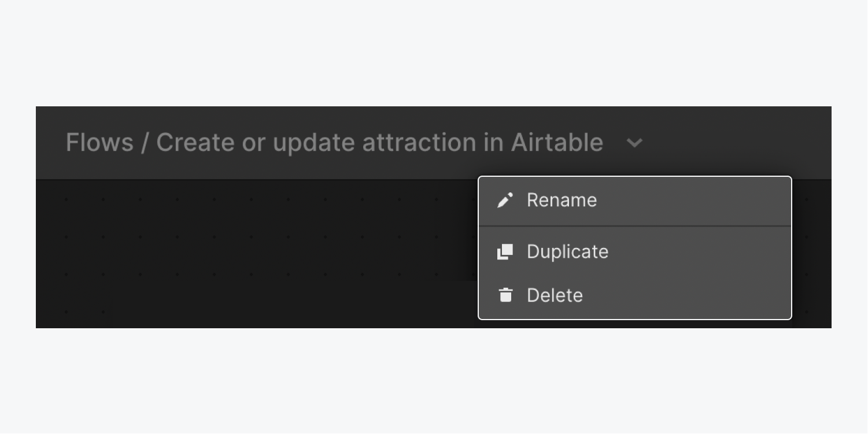Click the pencil icon beside Rename
Viewport: 868px width, 434px height.
coord(505,201)
